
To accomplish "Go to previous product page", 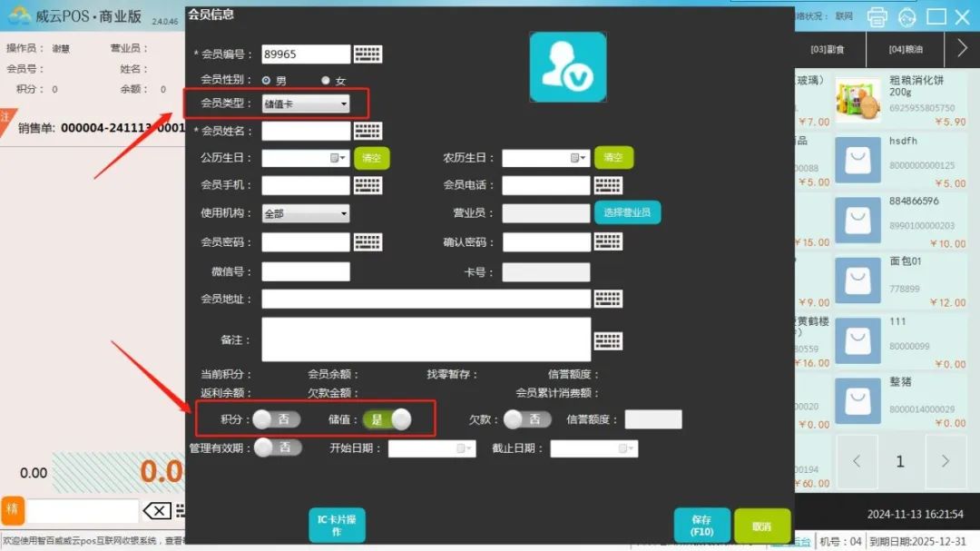I will click(857, 461).
